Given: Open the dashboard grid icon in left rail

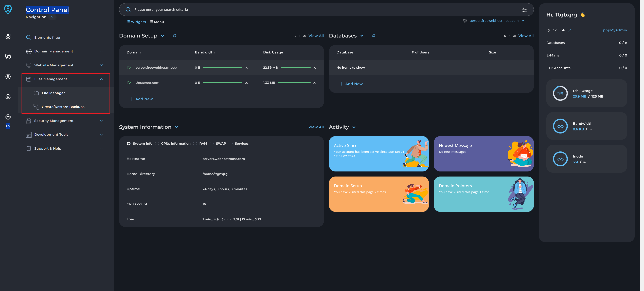Looking at the screenshot, I should 8,36.
